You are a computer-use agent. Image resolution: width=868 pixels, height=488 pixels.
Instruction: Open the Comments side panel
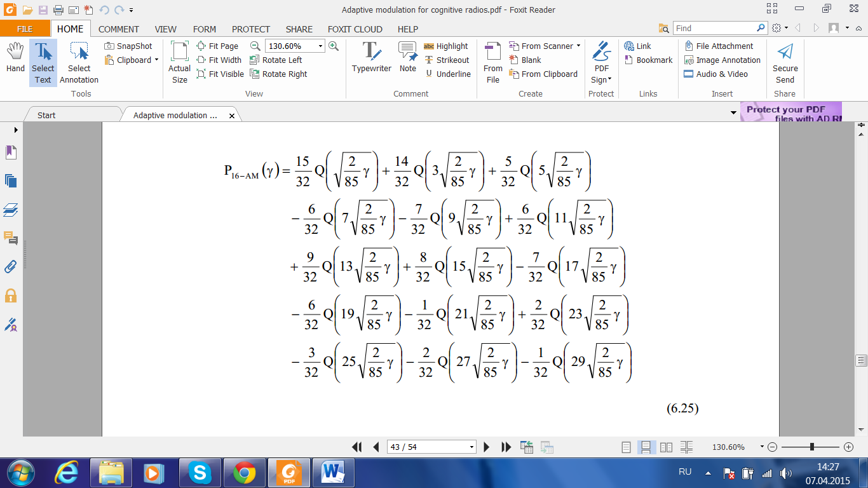(11, 238)
